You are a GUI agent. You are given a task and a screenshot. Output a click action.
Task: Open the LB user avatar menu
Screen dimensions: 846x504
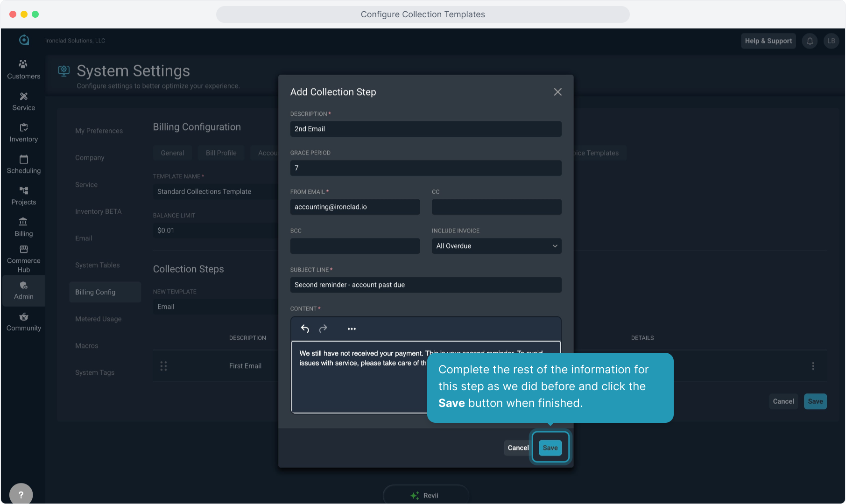pyautogui.click(x=831, y=41)
